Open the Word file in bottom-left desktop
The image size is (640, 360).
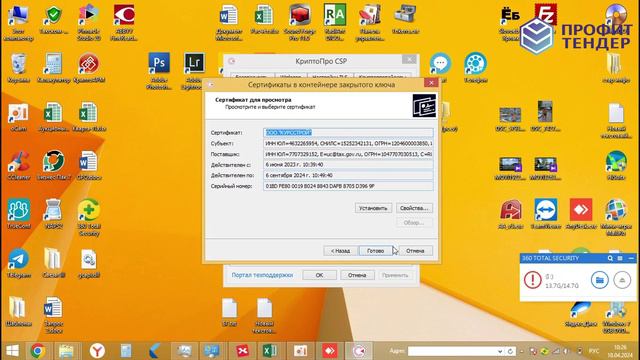(53, 315)
